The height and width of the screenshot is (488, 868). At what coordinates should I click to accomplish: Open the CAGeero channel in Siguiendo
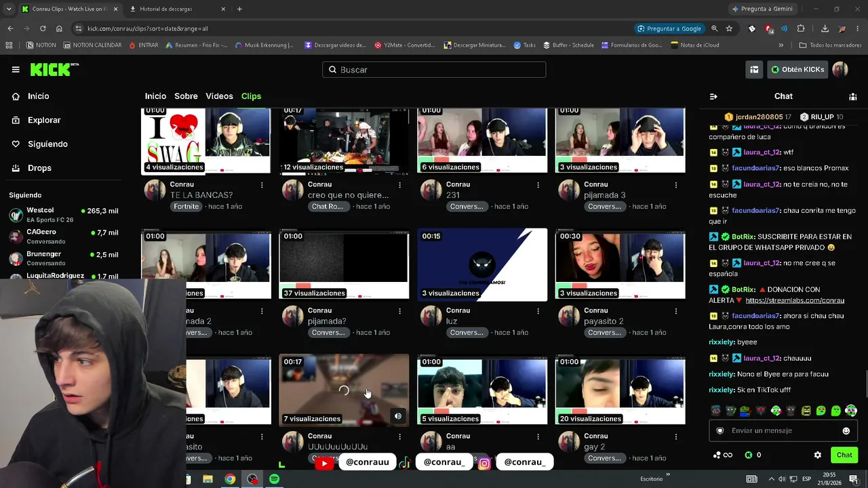point(64,237)
